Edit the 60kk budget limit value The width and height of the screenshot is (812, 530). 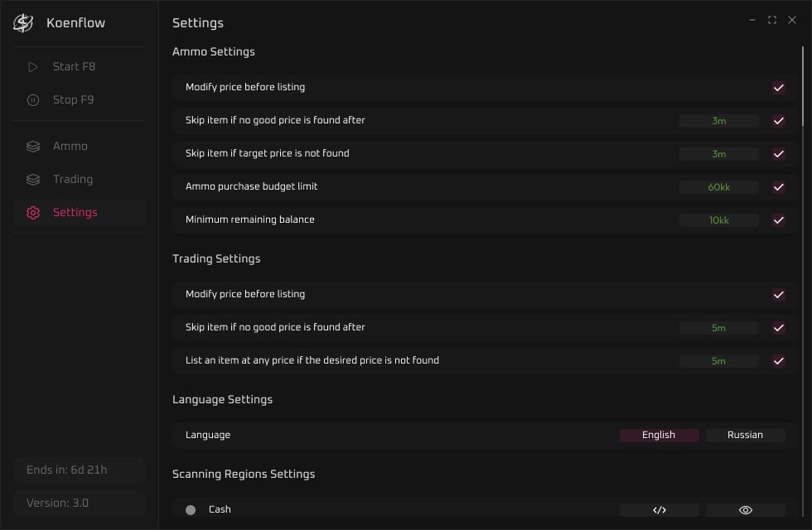pyautogui.click(x=719, y=187)
